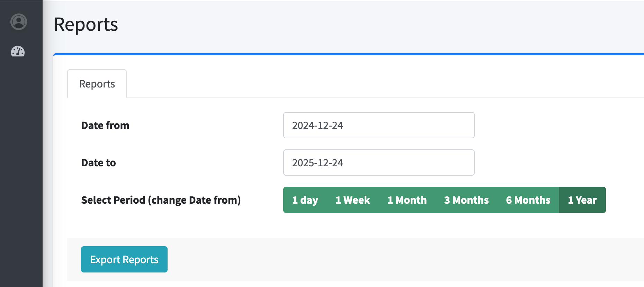Choose the 1 Year period button
Screen dimensions: 644x287
(582, 200)
